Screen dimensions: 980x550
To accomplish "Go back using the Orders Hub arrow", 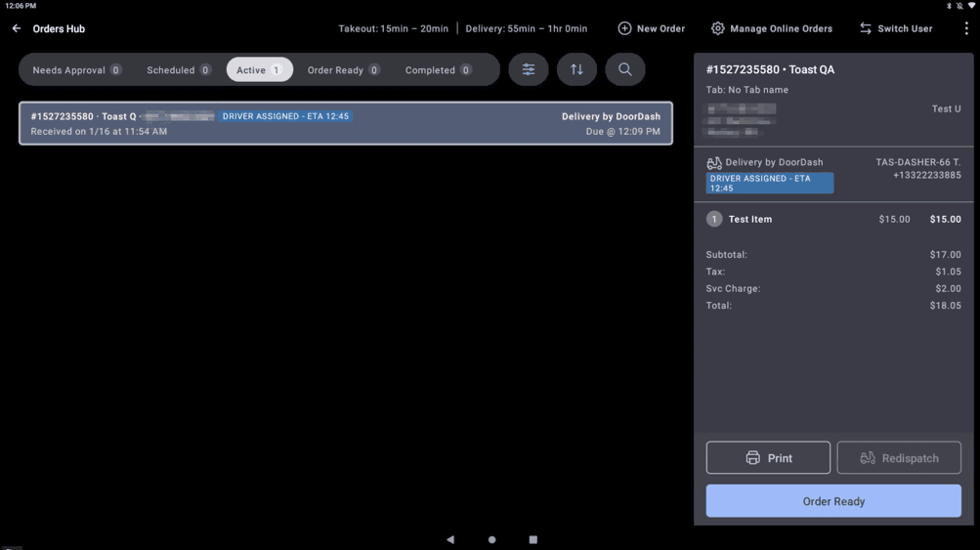I will (x=17, y=28).
